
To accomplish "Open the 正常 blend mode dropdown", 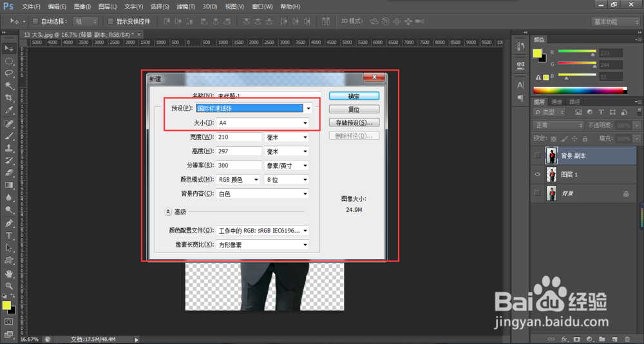I will click(x=558, y=125).
